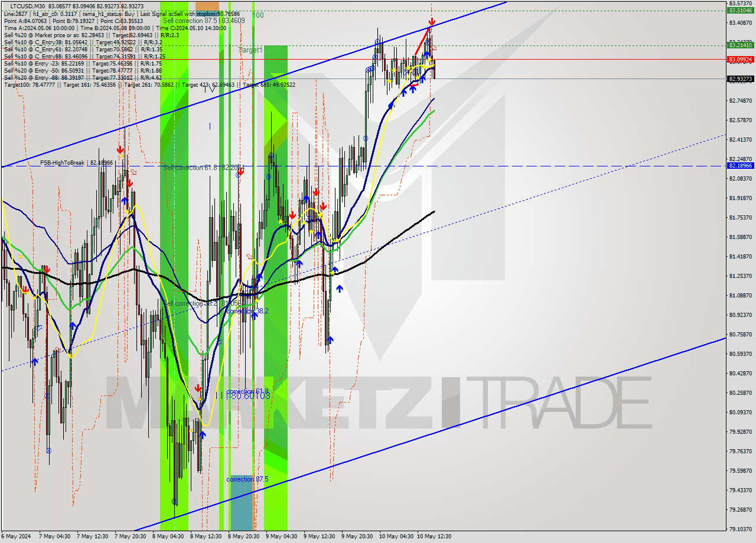The width and height of the screenshot is (756, 543).
Task: Select the '8 May 12:30' time label
Action: pyautogui.click(x=206, y=537)
